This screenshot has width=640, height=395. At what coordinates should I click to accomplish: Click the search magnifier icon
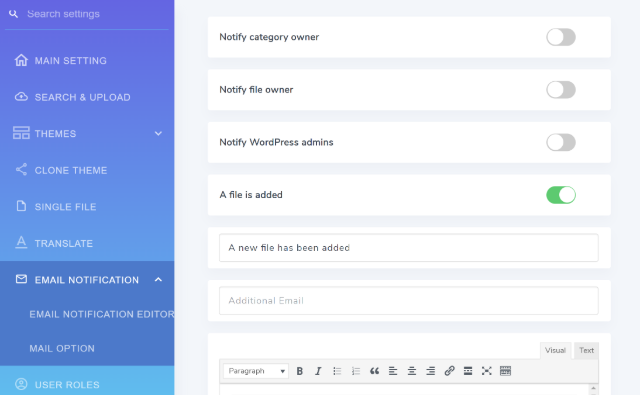13,14
